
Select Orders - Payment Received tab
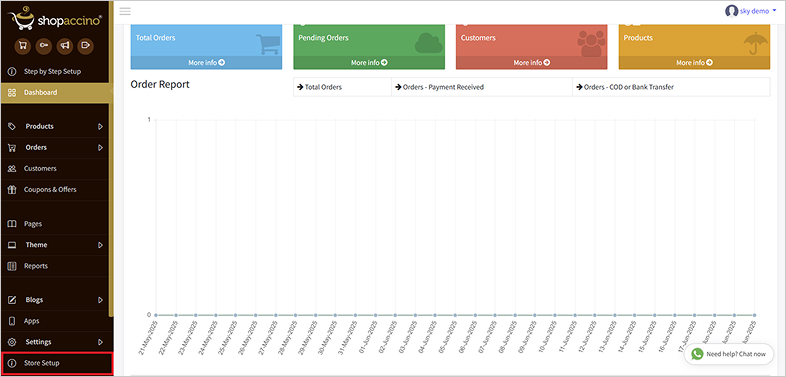click(x=482, y=87)
